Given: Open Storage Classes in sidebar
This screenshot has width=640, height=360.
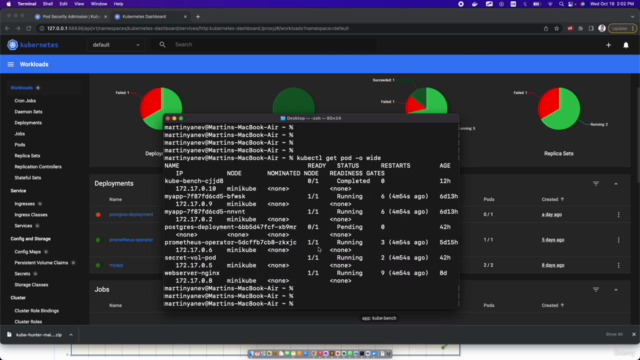Looking at the screenshot, I should coord(31,285).
